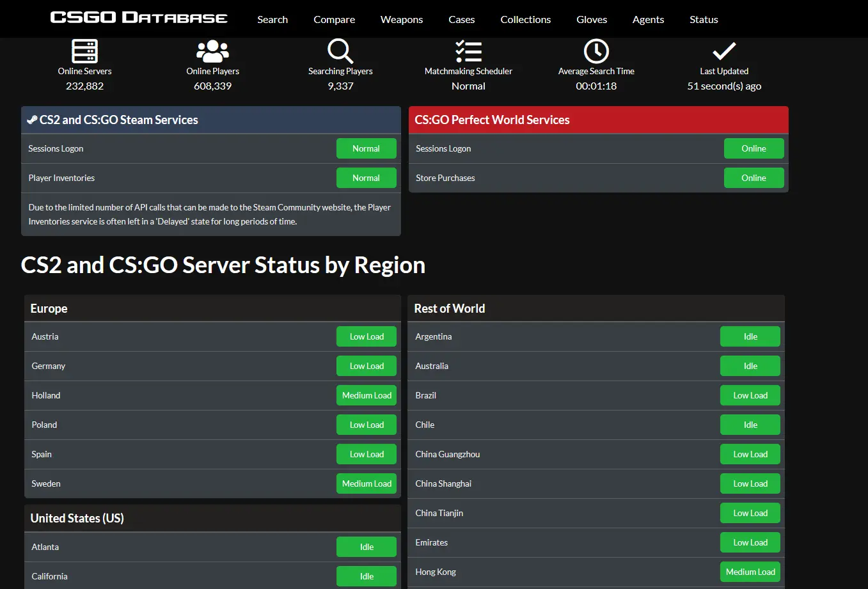Click the Rest of World heading
Screen dimensions: 868x589
tap(450, 308)
